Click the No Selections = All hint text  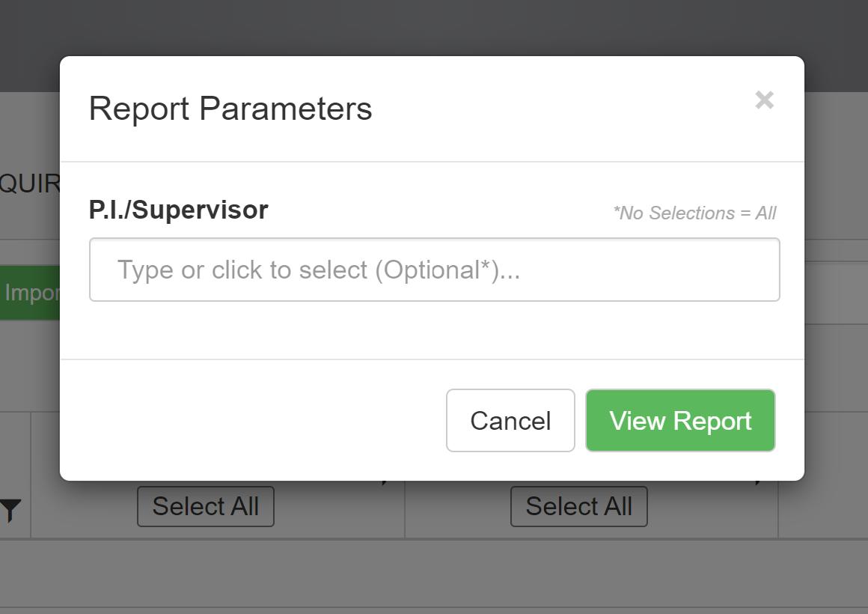click(x=695, y=213)
